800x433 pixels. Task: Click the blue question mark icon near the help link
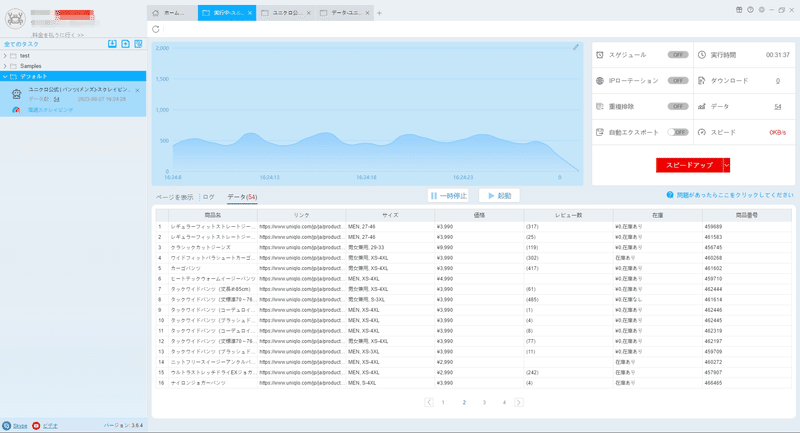pyautogui.click(x=670, y=195)
